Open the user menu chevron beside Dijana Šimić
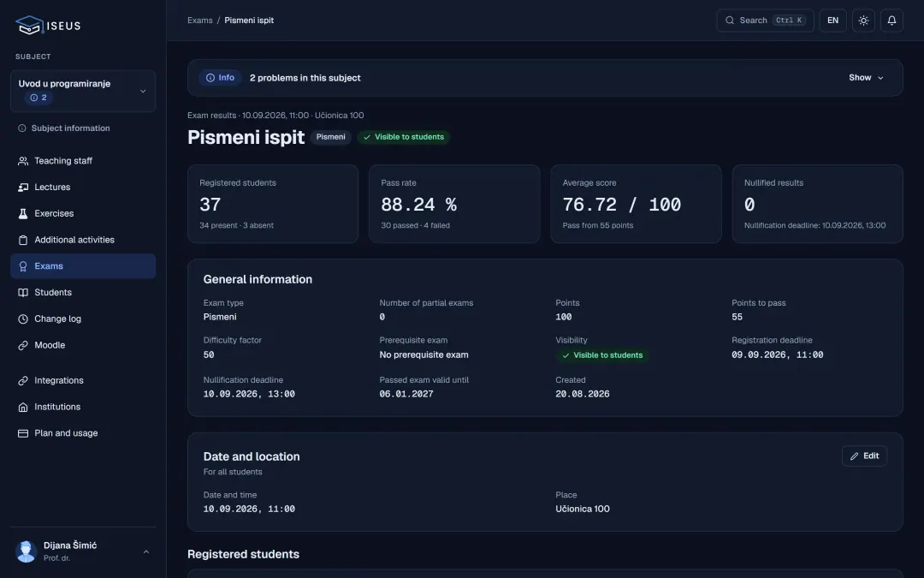 coord(146,552)
